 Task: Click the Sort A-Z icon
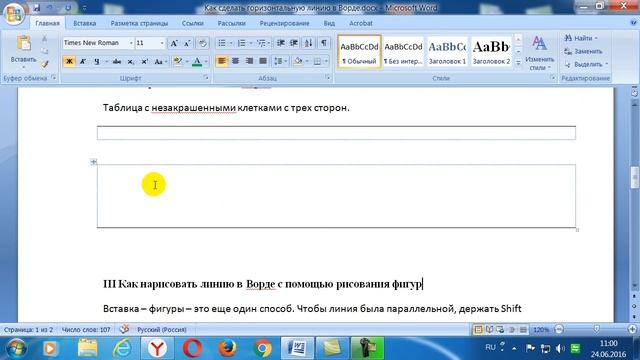point(309,43)
